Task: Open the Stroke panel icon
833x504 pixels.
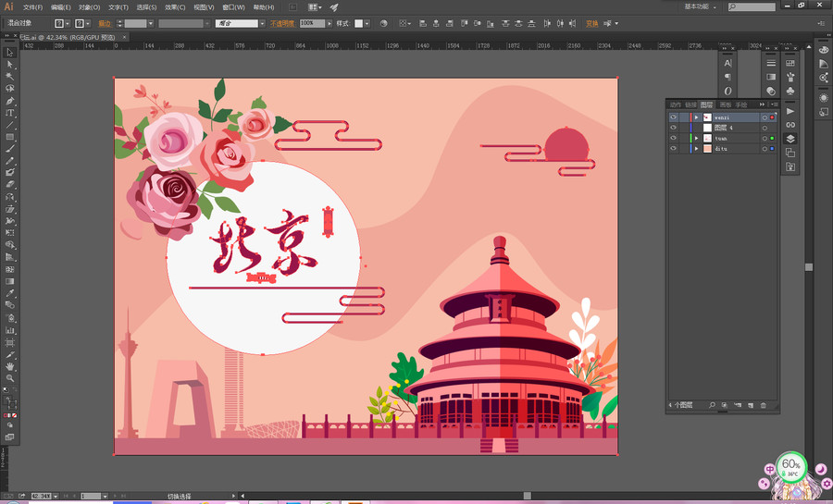Action: (771, 63)
